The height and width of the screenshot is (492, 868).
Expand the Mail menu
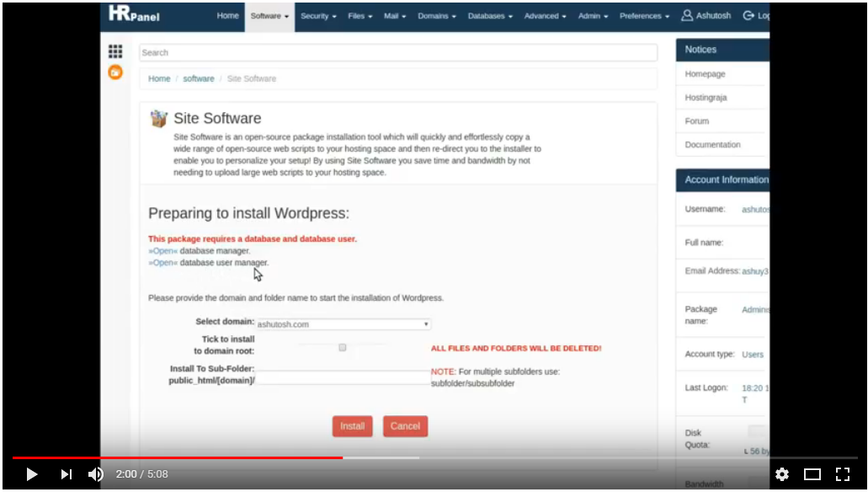[x=395, y=16]
